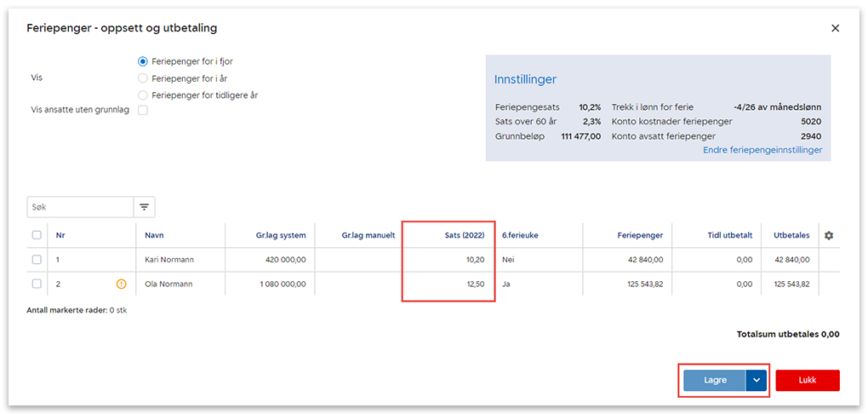The width and height of the screenshot is (868, 414).
Task: Sort by 'Gr.lag system' column header
Action: [280, 235]
